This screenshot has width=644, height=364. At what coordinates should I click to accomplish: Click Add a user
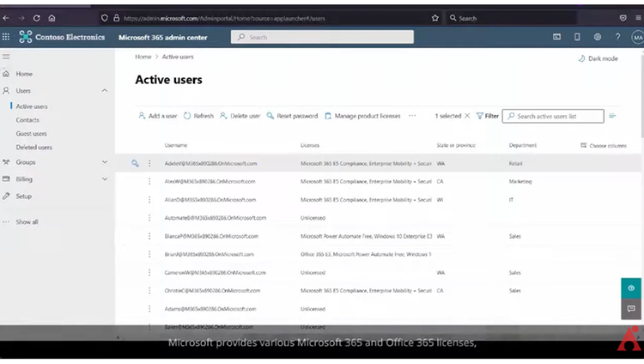pyautogui.click(x=158, y=116)
